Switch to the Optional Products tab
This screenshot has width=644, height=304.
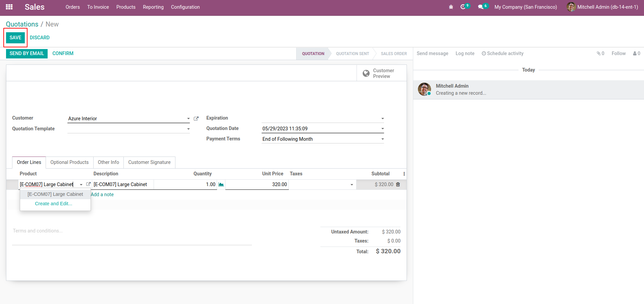(69, 162)
